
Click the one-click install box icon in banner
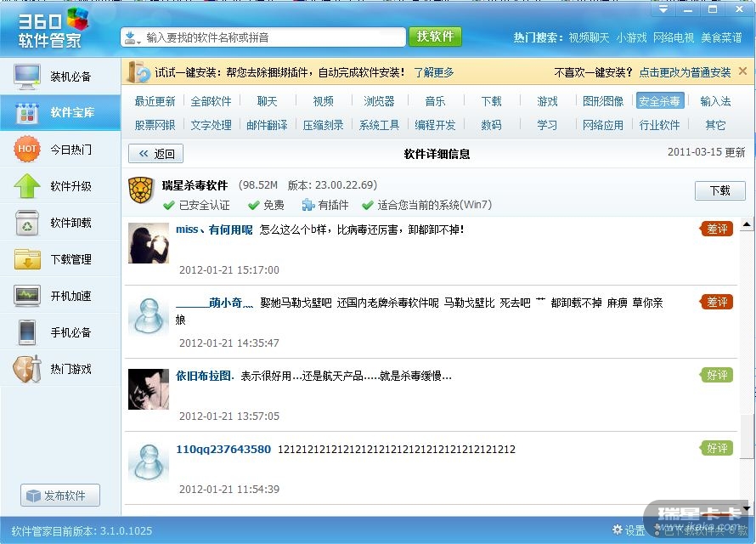[x=138, y=72]
